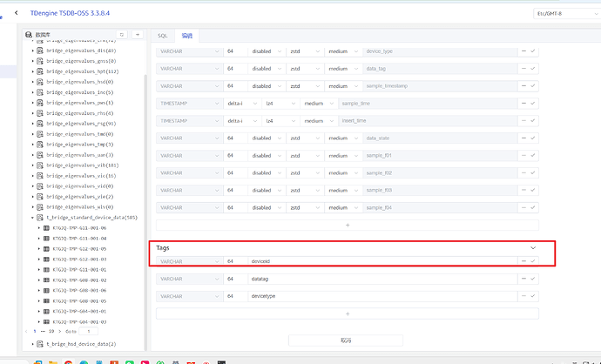Select the 编辑 tab

pyautogui.click(x=187, y=36)
